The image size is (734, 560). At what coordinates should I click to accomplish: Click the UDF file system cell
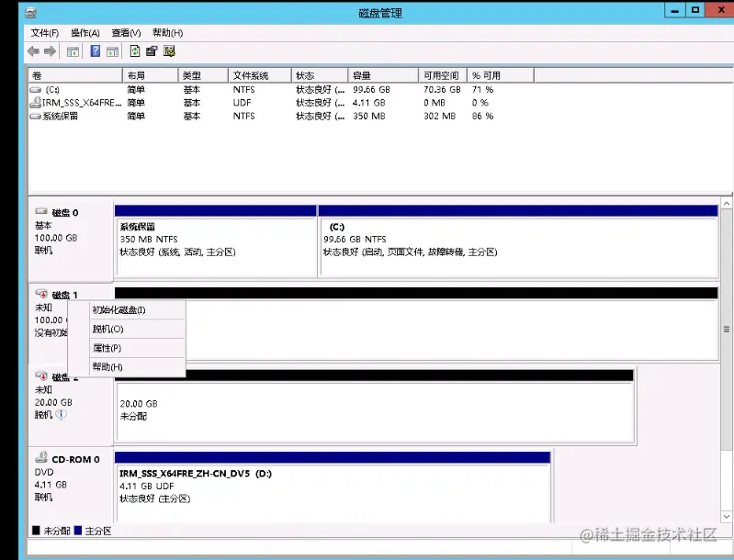(243, 103)
